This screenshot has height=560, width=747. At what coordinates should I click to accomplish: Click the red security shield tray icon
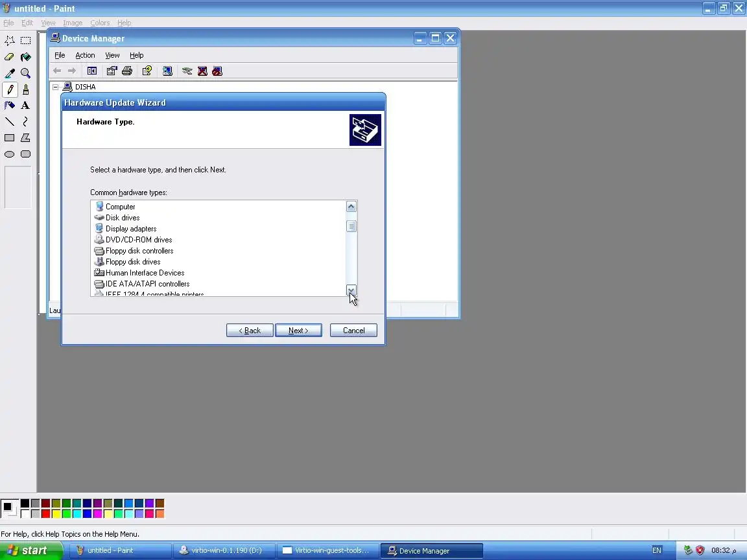pos(700,550)
